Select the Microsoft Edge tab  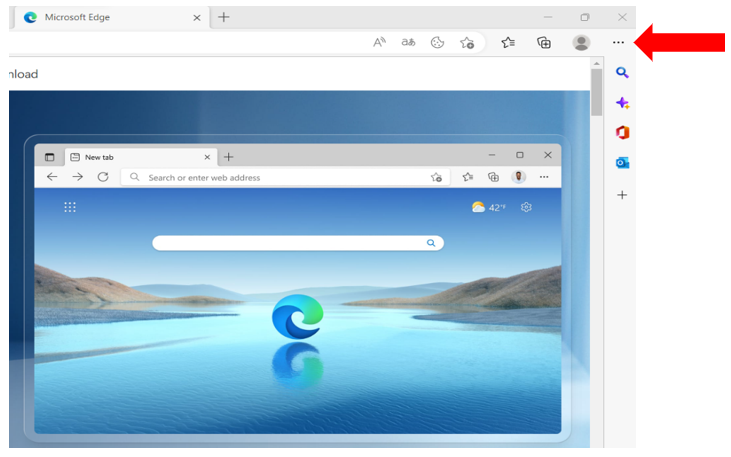pyautogui.click(x=112, y=18)
